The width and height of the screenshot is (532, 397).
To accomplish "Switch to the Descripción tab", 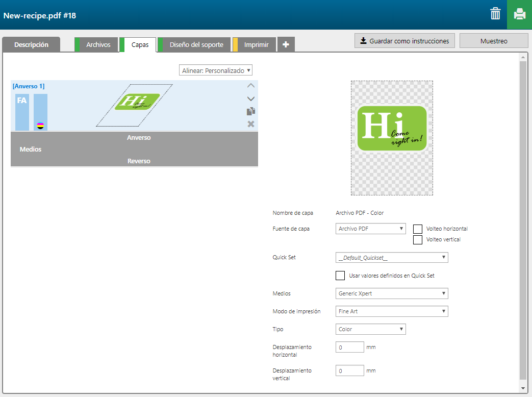I will click(x=31, y=44).
